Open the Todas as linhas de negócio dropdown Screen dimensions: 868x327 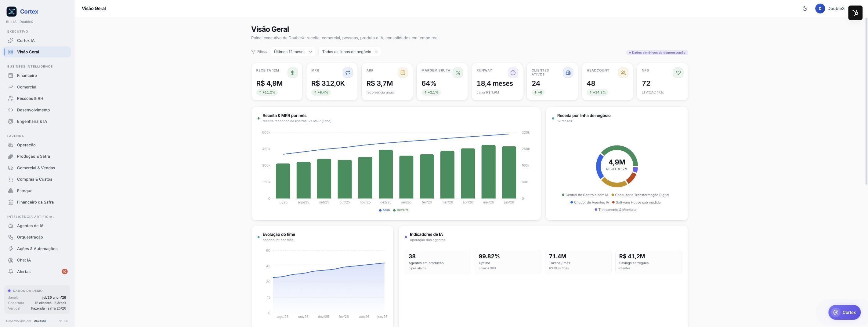(350, 52)
